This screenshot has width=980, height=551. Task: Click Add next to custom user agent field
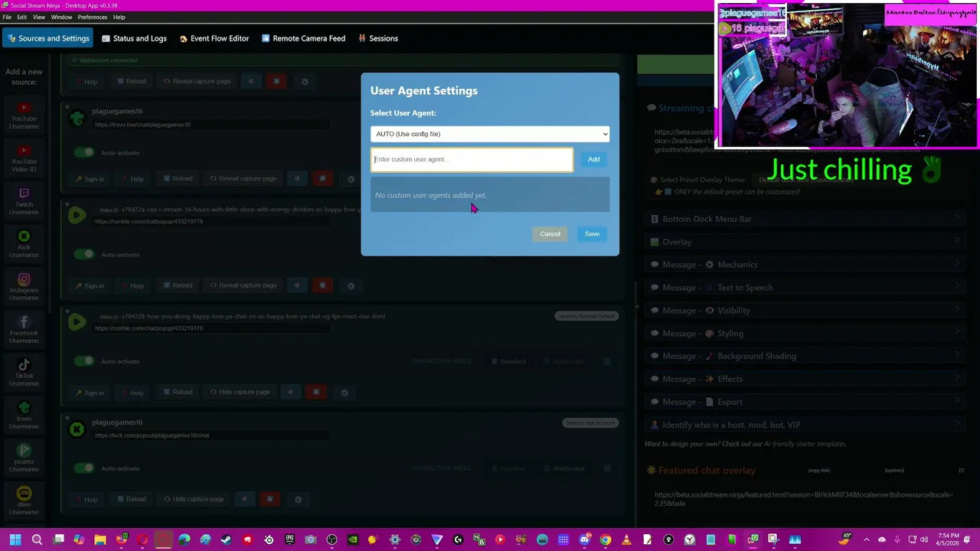[x=593, y=159]
